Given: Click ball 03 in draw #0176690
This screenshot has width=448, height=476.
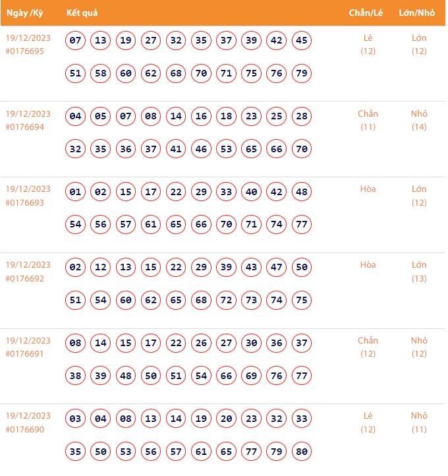Looking at the screenshot, I should [76, 419].
